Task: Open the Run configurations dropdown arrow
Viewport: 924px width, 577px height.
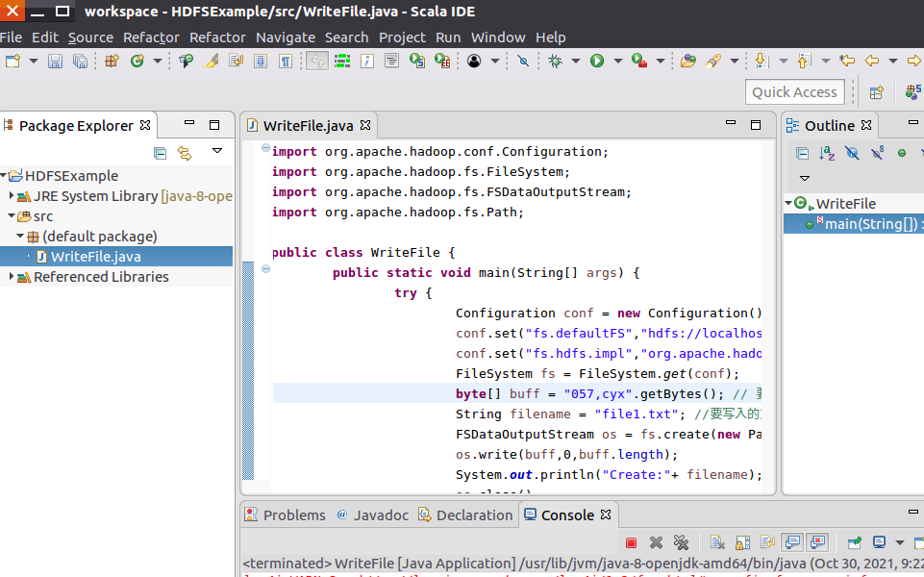Action: coord(617,61)
